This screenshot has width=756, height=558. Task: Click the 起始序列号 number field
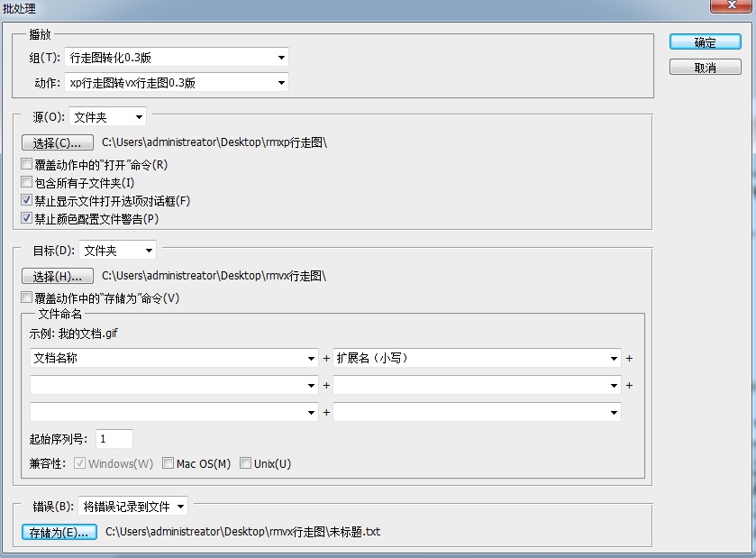tap(114, 439)
